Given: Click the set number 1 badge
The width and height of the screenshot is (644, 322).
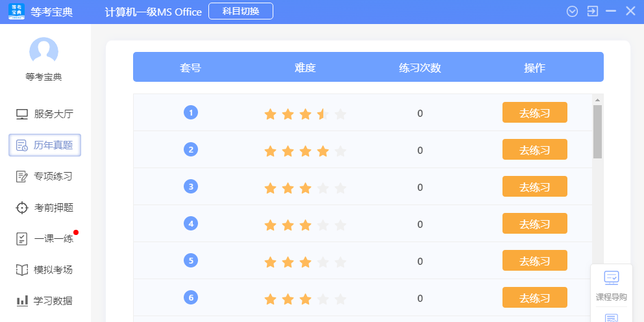Looking at the screenshot, I should pos(191,112).
